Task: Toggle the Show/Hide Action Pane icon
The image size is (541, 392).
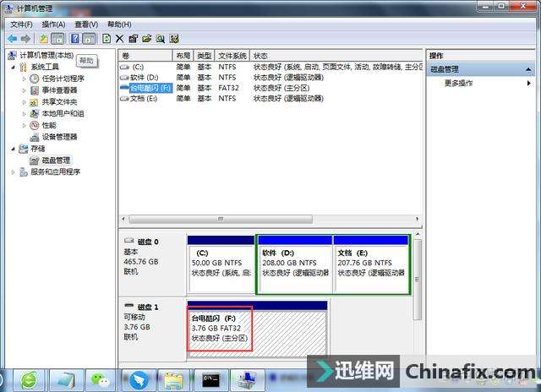Action: point(89,39)
